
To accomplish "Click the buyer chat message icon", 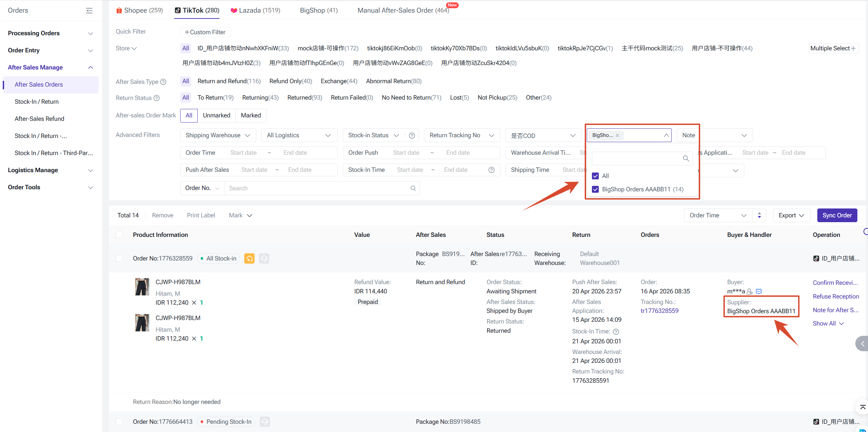I will (x=759, y=292).
